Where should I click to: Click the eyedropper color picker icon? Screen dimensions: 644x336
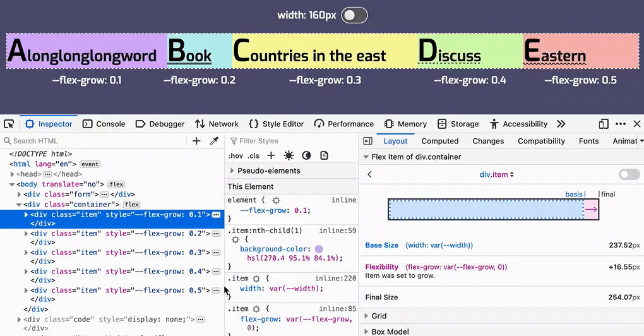214,141
